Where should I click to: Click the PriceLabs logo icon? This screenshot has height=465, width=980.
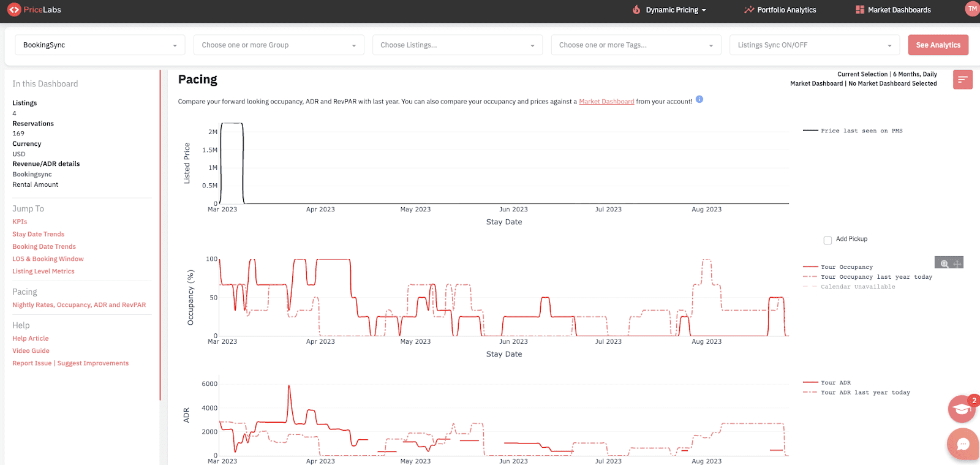pyautogui.click(x=14, y=10)
